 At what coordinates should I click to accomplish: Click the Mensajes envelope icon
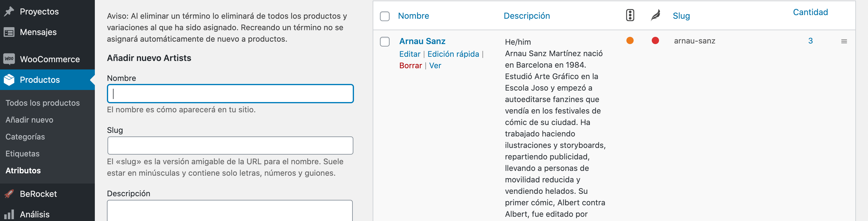[x=9, y=32]
